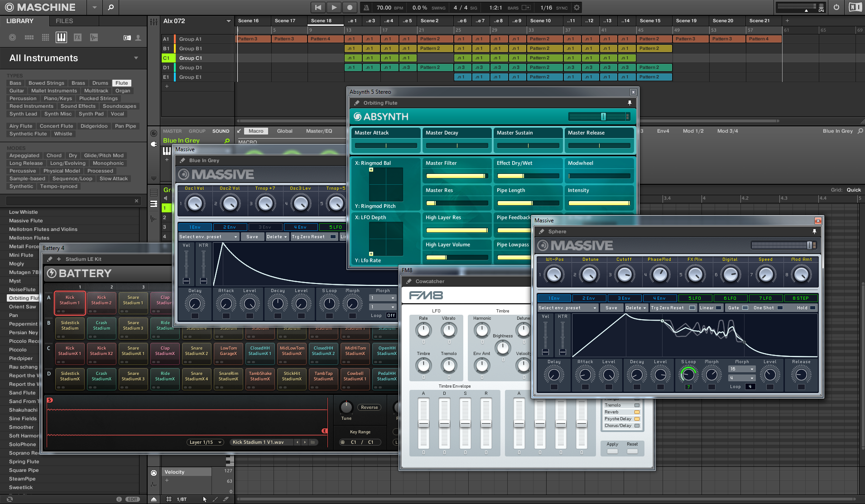Toggle the Reverb effect in FM8
This screenshot has height=504, width=865.
pyautogui.click(x=637, y=412)
